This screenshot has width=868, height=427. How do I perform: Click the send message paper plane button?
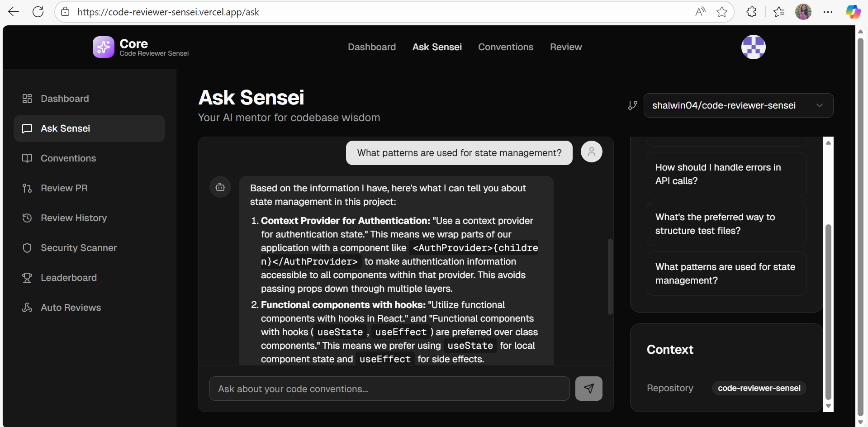coord(588,389)
